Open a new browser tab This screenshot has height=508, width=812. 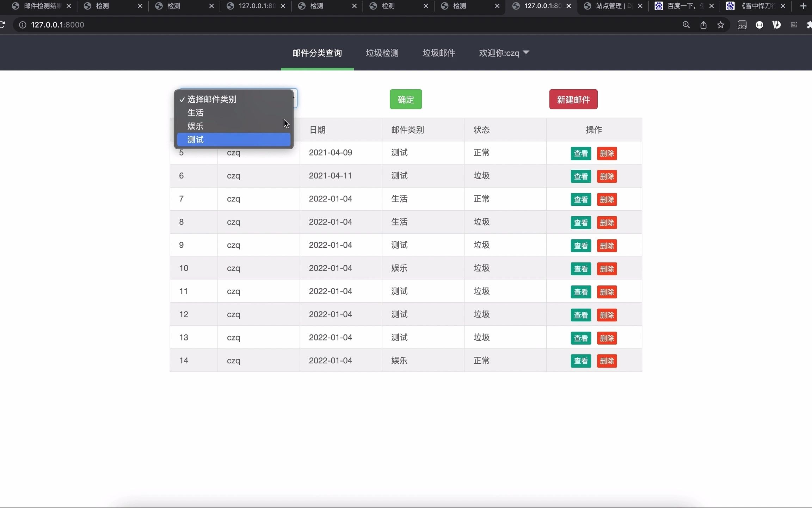coord(803,6)
